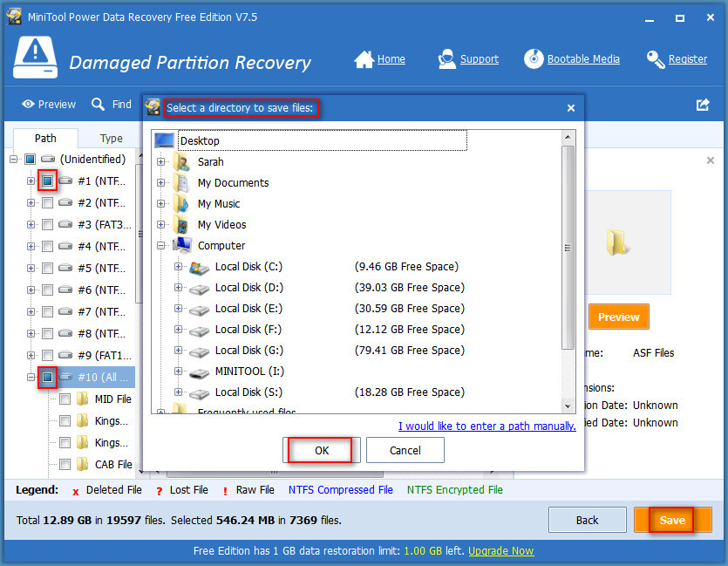Screen dimensions: 728x566
Task: Check the MID File checkbox
Action: 65,399
